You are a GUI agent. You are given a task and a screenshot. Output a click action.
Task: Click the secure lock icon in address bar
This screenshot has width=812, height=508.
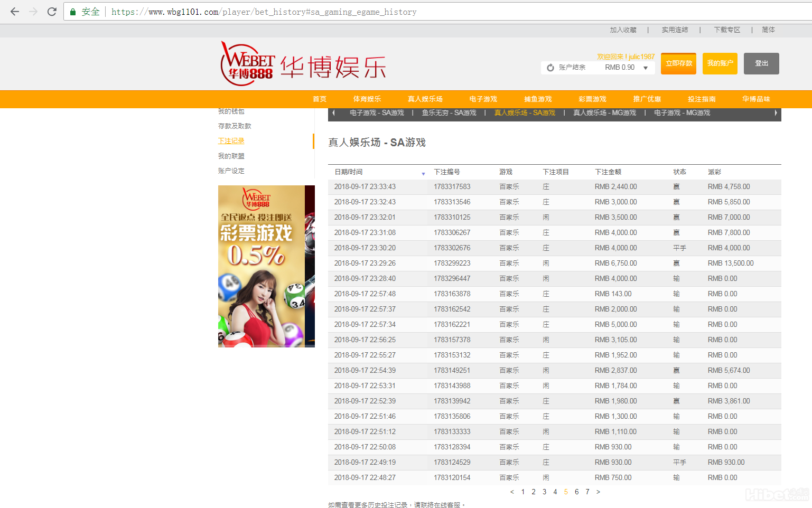click(x=73, y=12)
